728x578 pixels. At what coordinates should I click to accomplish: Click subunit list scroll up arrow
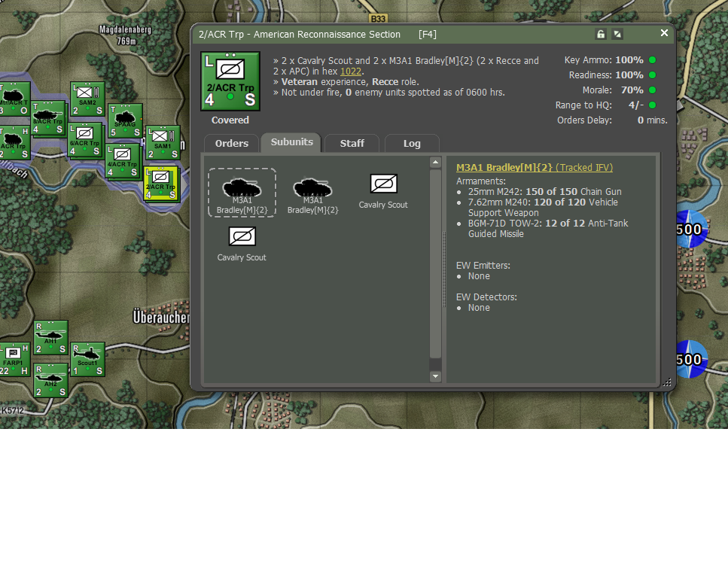tap(435, 162)
